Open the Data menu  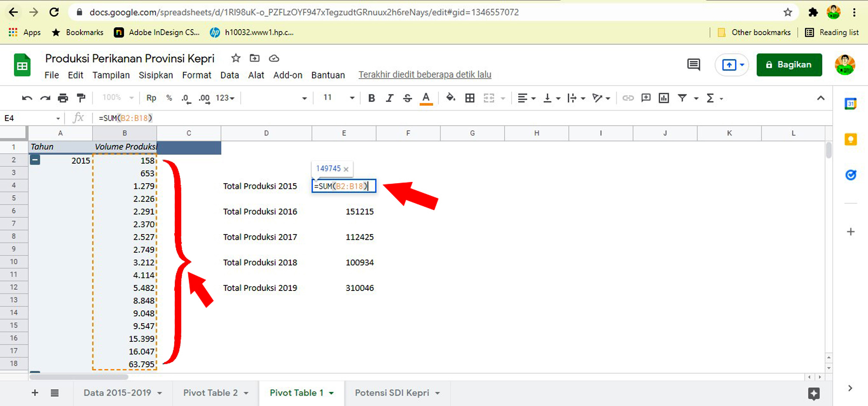point(230,75)
